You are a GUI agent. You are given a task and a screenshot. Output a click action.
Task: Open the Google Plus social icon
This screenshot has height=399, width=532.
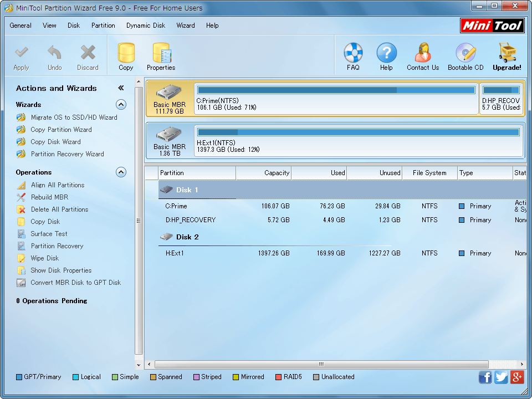point(517,377)
